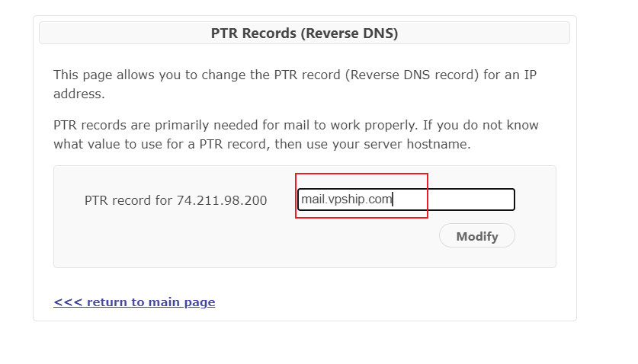Click the paragraph starting 'This page allows you'
This screenshot has height=364, width=638.
tap(295, 85)
